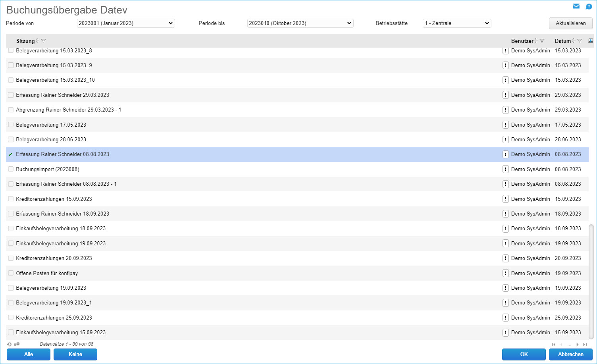The height and width of the screenshot is (364, 597).
Task: Expand the Periode bis dropdown
Action: click(x=300, y=23)
